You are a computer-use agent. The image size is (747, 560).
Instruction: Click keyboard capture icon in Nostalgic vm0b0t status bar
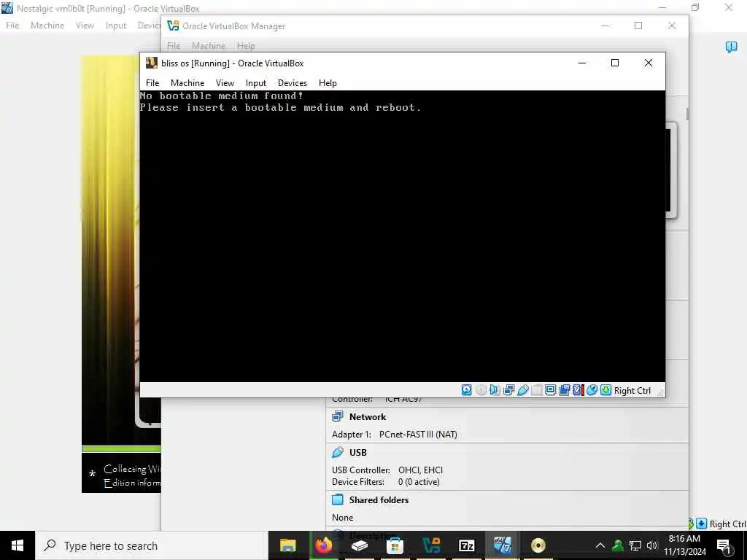[701, 524]
